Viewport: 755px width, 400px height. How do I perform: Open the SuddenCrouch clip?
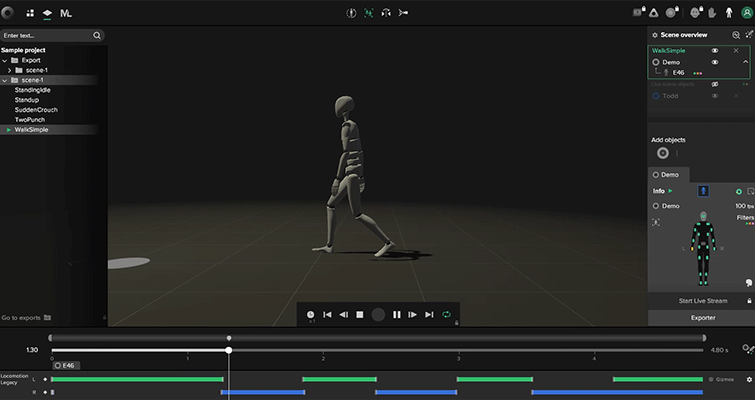(36, 110)
